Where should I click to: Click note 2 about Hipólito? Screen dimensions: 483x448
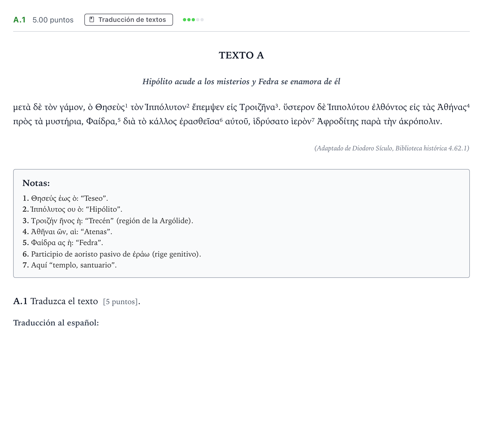tap(72, 209)
